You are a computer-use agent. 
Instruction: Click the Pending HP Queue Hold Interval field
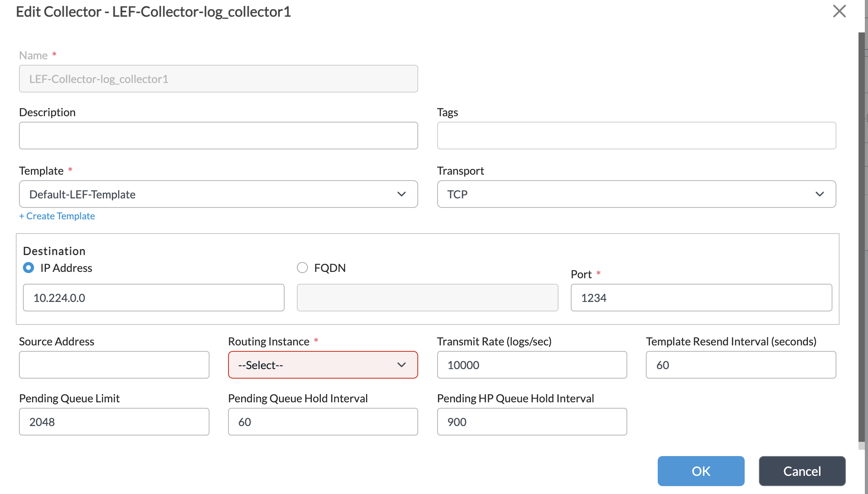(x=532, y=422)
